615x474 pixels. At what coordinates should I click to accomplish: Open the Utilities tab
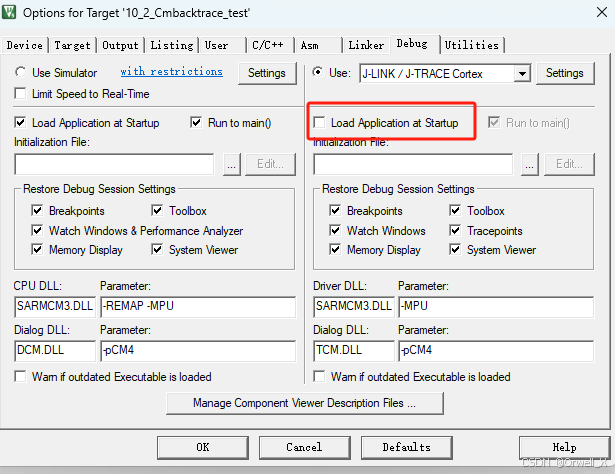[471, 45]
